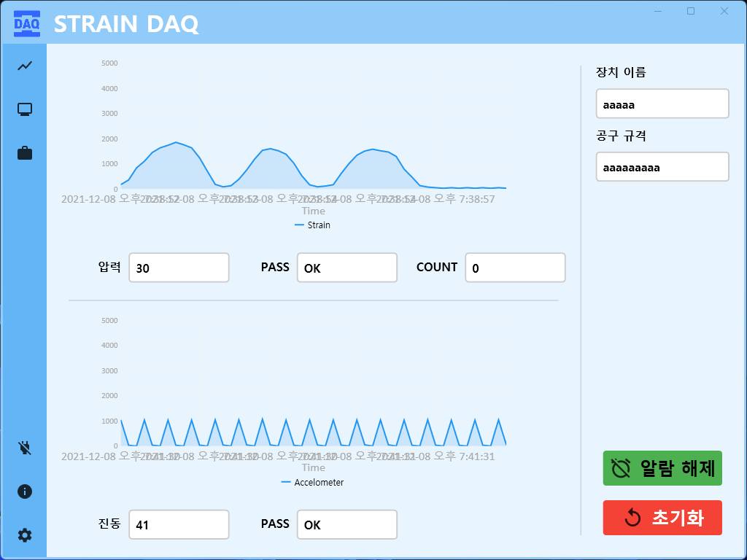Open the settings gear icon
Viewport: 747px width, 560px height.
coord(25,535)
